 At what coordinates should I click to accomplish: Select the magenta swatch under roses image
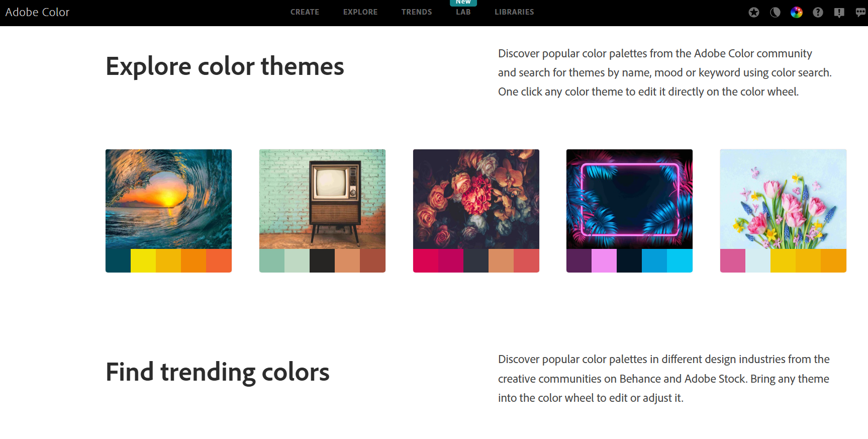pos(451,260)
